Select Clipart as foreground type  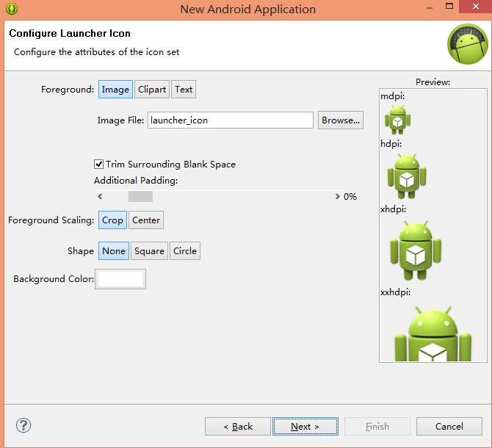[152, 90]
